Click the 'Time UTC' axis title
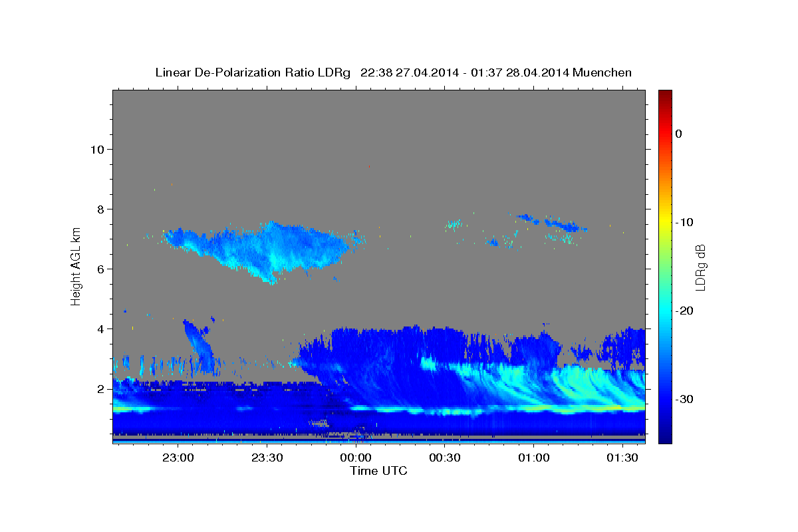798x532 pixels. pyautogui.click(x=378, y=471)
